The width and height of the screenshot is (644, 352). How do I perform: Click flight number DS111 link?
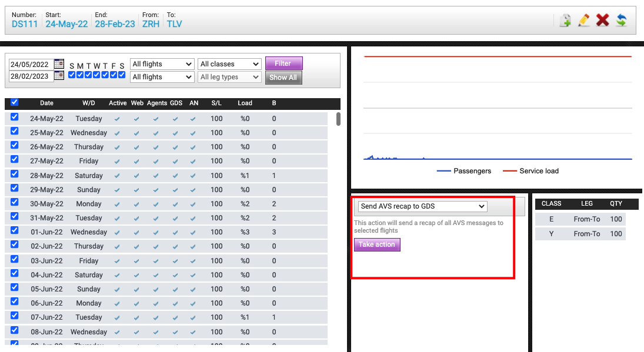pyautogui.click(x=25, y=24)
